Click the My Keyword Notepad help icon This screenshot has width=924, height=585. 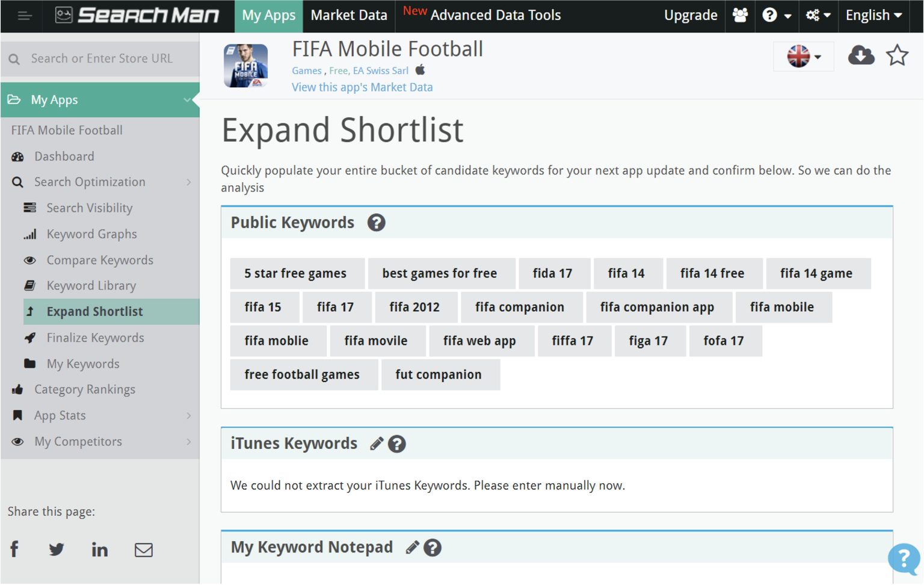(x=433, y=548)
